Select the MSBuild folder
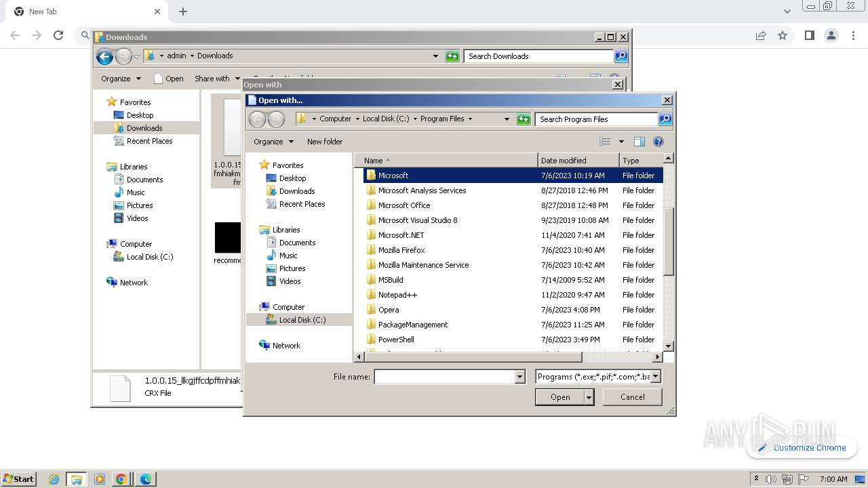 point(513,280)
